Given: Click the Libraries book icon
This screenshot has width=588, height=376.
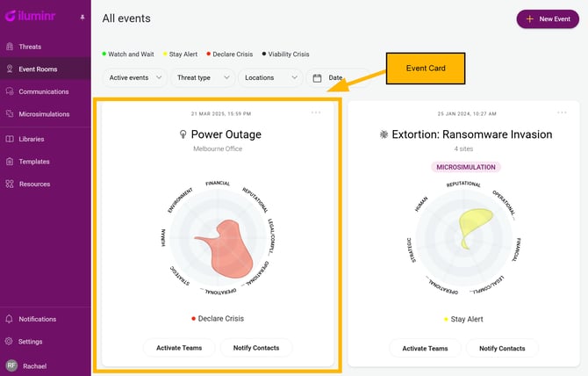Looking at the screenshot, I should (10, 139).
